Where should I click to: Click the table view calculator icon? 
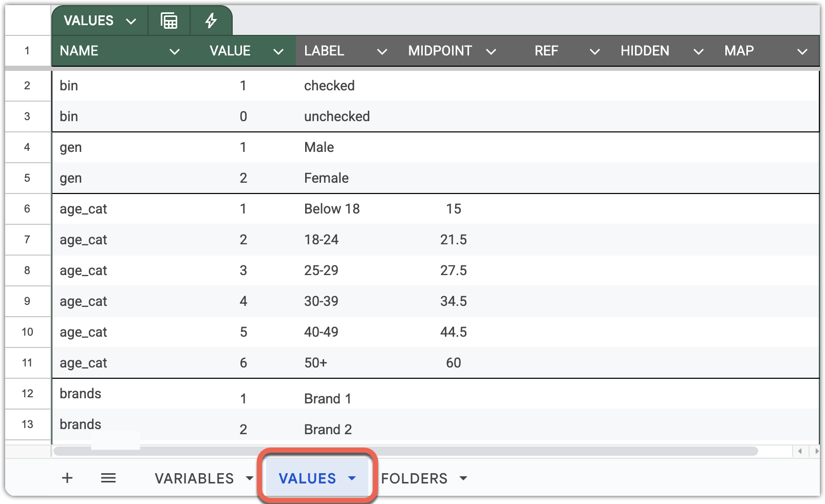[x=169, y=21]
